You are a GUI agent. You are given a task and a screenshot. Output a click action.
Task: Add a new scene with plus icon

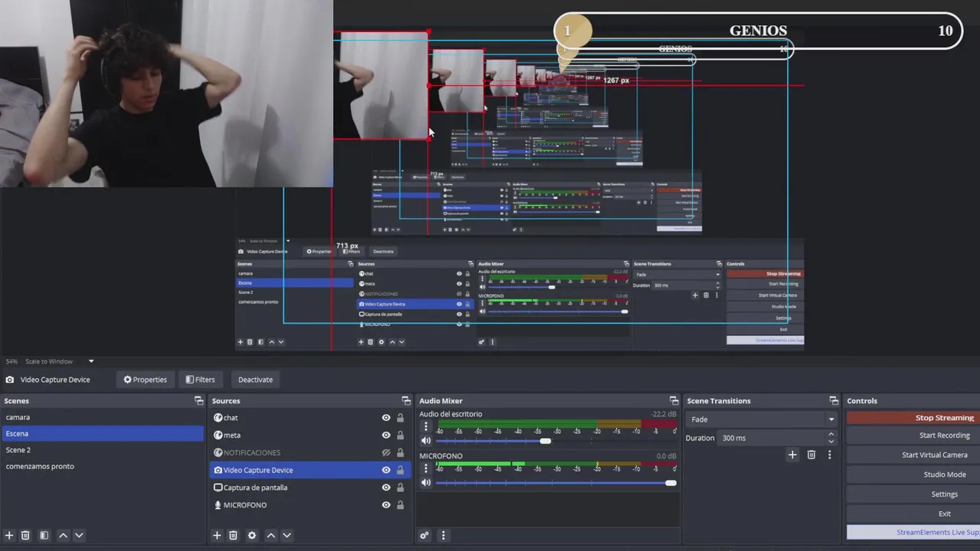9,536
